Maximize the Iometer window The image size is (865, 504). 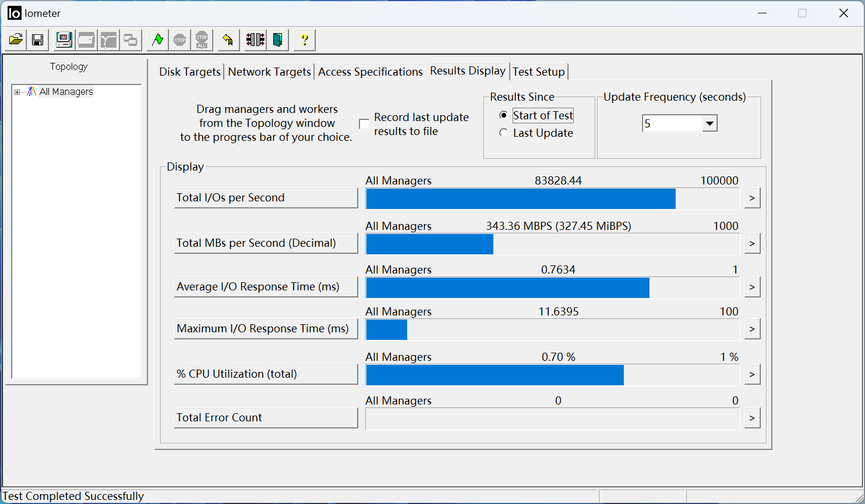pyautogui.click(x=802, y=13)
